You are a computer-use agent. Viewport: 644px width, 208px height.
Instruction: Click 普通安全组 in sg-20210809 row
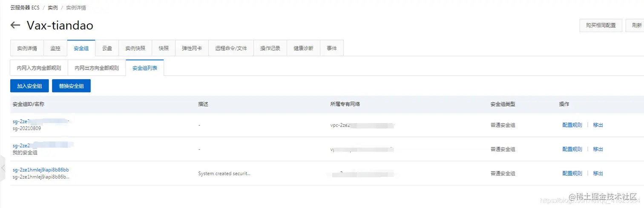tap(503, 125)
